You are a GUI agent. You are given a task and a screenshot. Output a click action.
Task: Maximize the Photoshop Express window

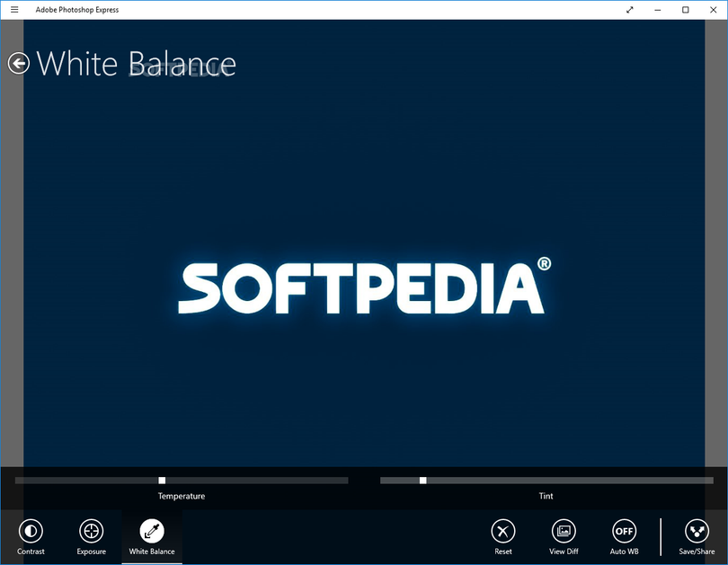(686, 10)
